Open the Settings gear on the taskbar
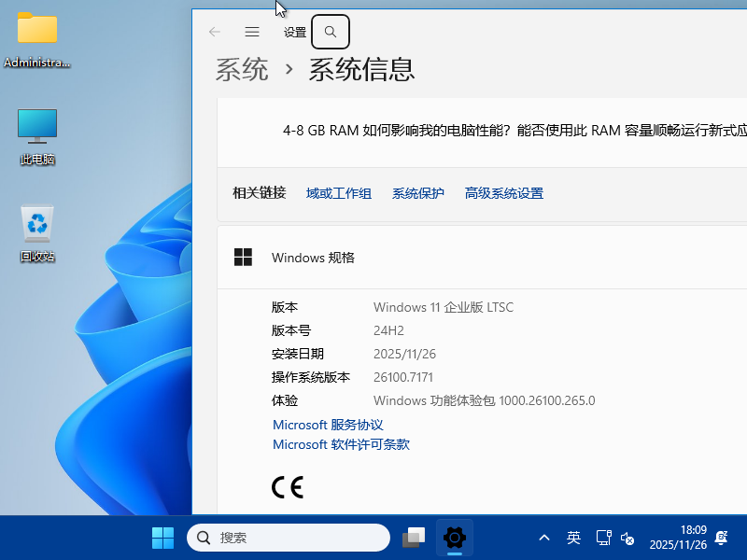This screenshot has width=747, height=560. (x=454, y=538)
